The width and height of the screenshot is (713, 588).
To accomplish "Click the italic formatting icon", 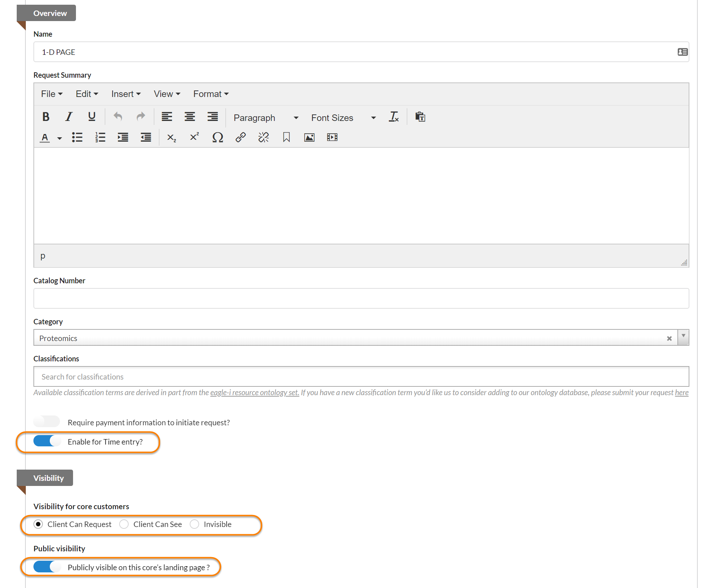I will (x=69, y=117).
